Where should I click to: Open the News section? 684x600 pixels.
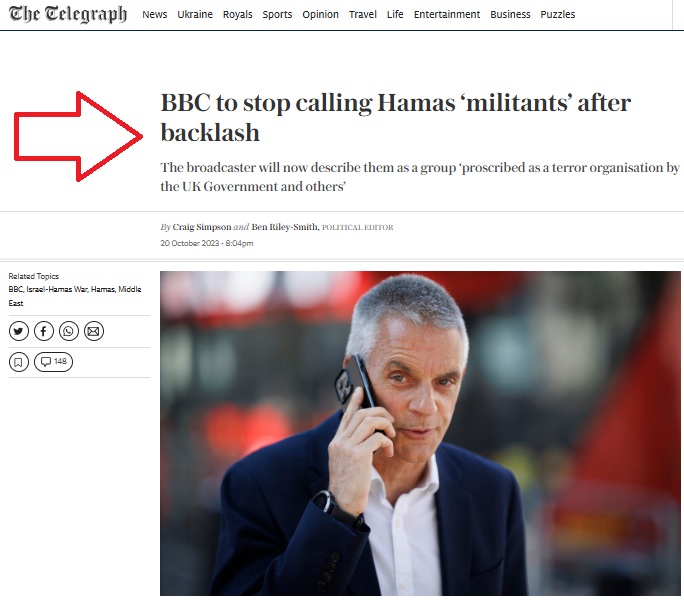(154, 14)
